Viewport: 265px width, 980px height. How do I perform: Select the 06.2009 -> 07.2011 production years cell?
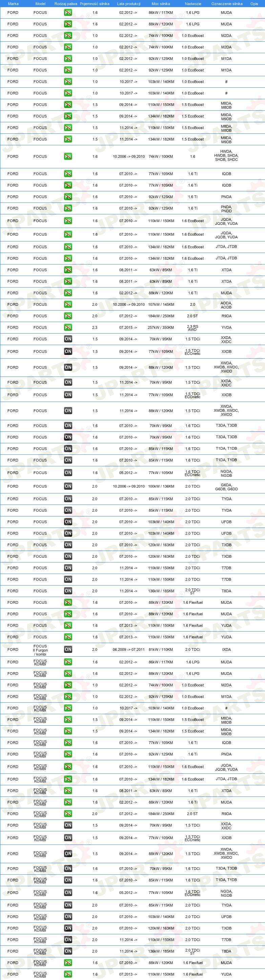pos(129,649)
